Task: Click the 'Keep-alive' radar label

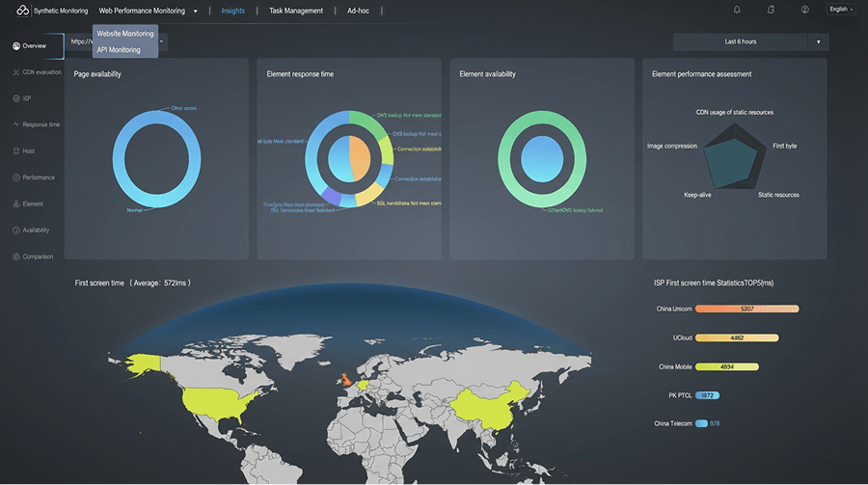Action: pyautogui.click(x=697, y=195)
